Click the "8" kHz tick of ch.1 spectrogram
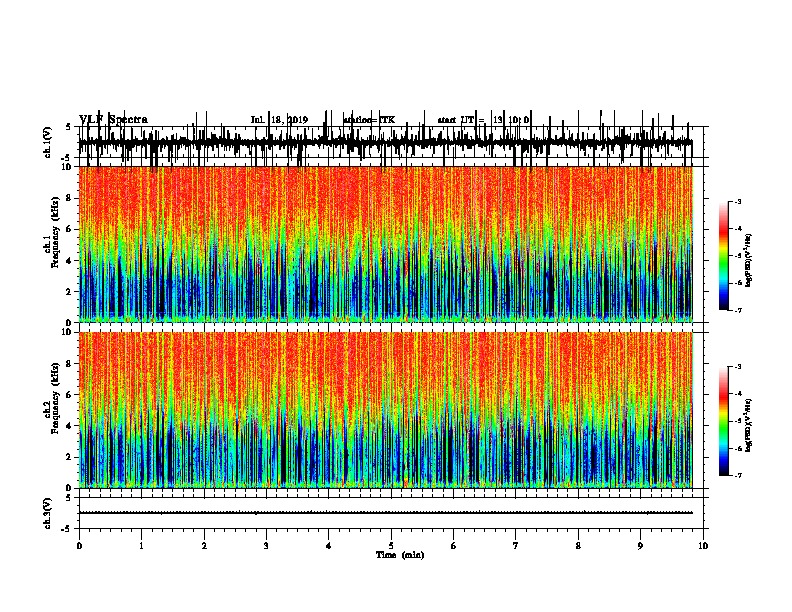Screen dimensions: 792x612 [x=69, y=198]
